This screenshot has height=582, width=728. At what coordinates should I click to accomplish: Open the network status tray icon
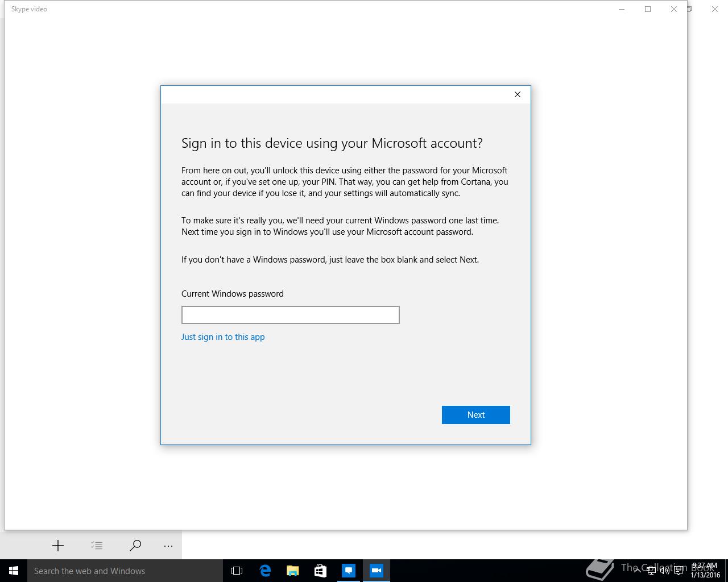pyautogui.click(x=651, y=571)
